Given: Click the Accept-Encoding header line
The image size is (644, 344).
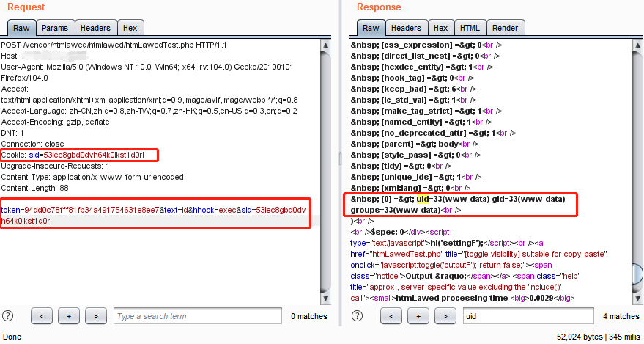Looking at the screenshot, I should [55, 122].
